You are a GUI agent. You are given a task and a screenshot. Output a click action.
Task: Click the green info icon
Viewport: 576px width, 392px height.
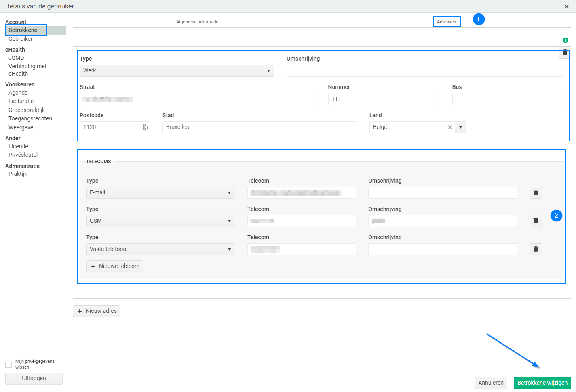tap(565, 40)
